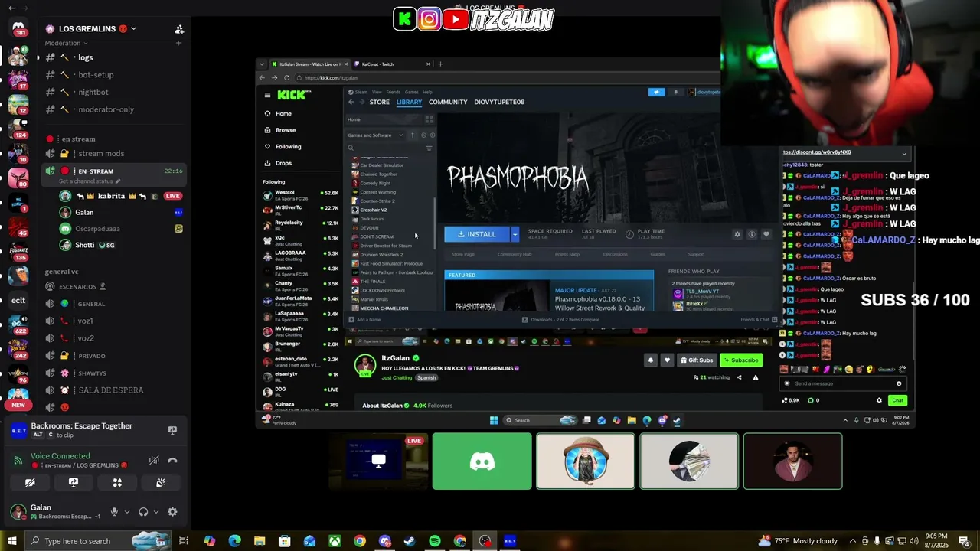980x551 pixels.
Task: Open Steam STORE tab in shared stream
Action: pyautogui.click(x=380, y=102)
